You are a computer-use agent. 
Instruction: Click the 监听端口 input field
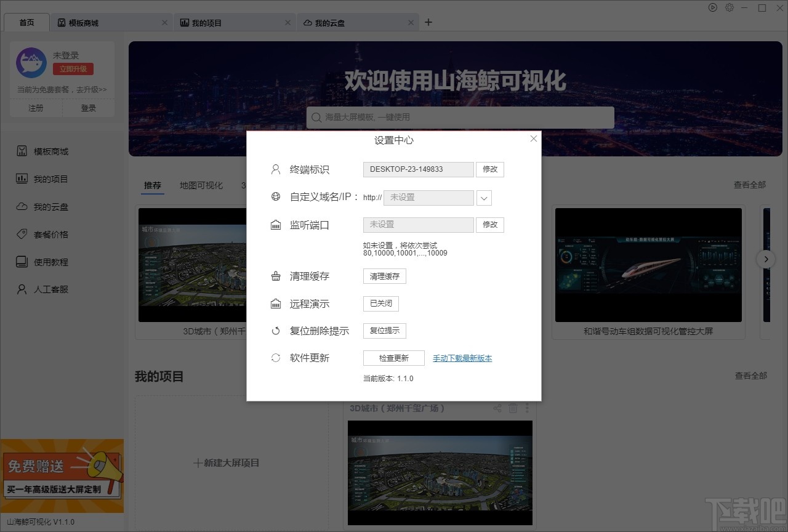[x=419, y=225]
